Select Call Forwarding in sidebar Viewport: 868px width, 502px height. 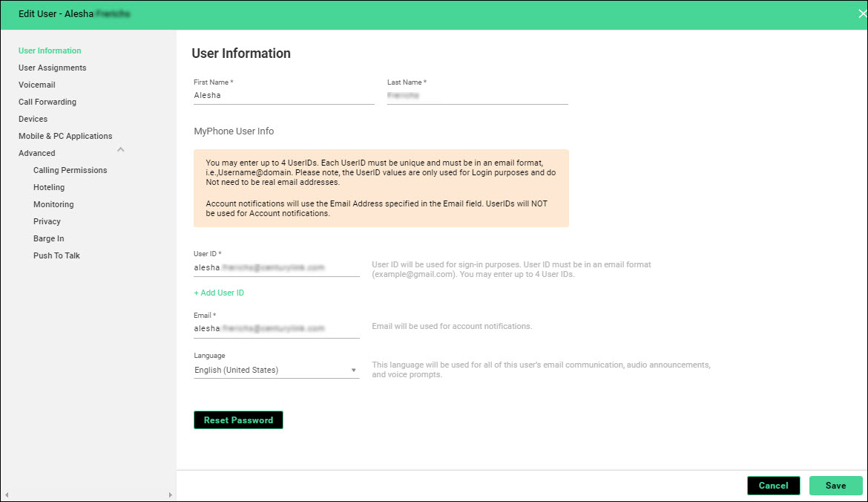pos(47,102)
